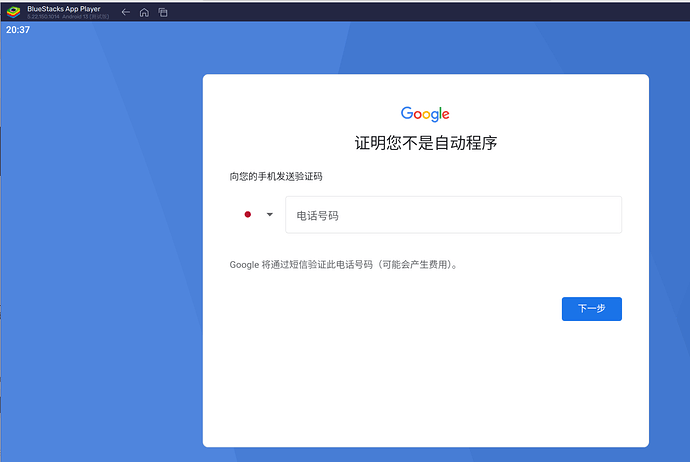The height and width of the screenshot is (462, 690).
Task: Click the Google 将通过短信验证此电话号码 notice
Action: (345, 264)
